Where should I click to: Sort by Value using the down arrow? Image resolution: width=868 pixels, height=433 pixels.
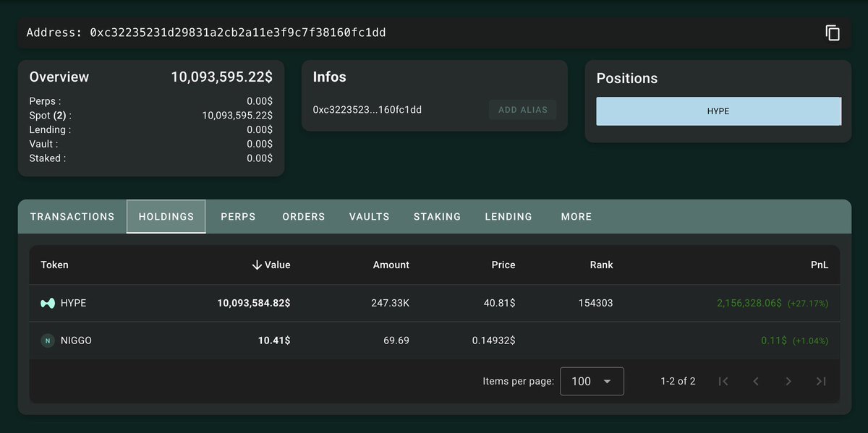[x=257, y=265]
